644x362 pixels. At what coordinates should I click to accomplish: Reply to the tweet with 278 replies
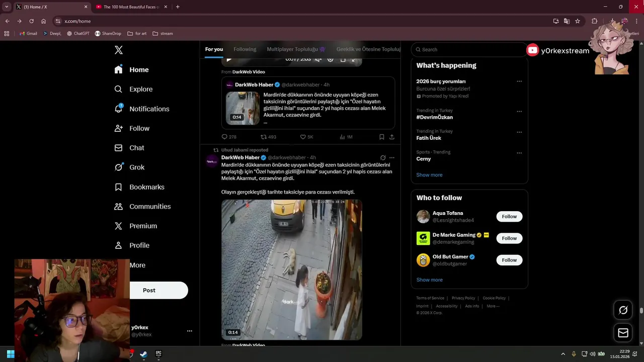coord(229,137)
